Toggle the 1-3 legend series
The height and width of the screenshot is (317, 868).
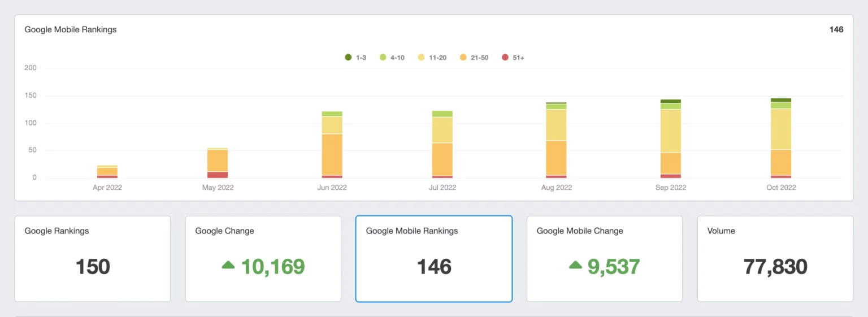(355, 58)
